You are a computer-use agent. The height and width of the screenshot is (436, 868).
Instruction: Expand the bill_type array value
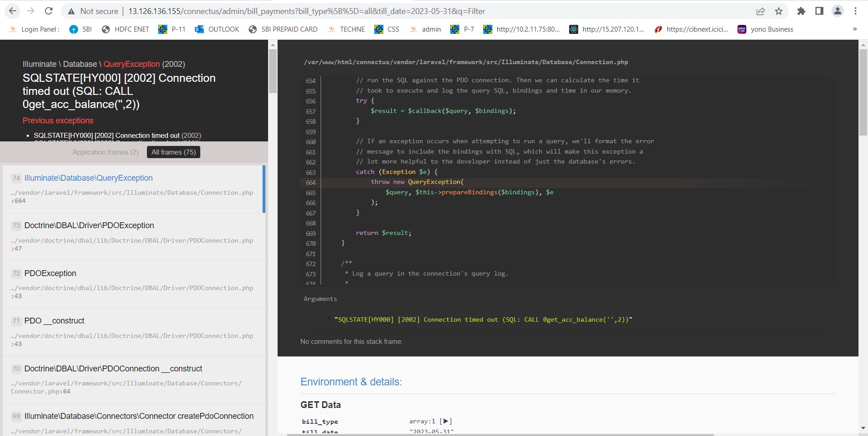[x=446, y=421]
